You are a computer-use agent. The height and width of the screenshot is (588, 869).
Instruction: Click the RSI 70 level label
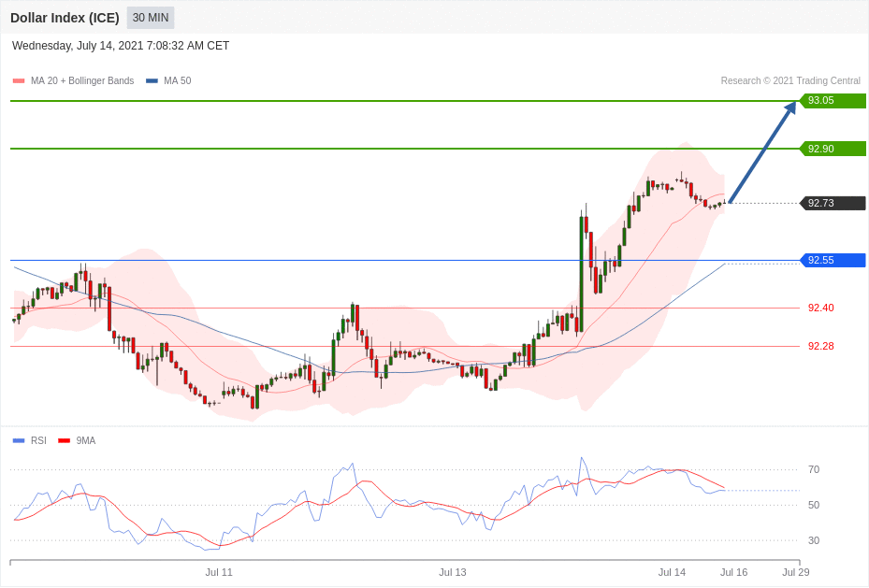813,469
